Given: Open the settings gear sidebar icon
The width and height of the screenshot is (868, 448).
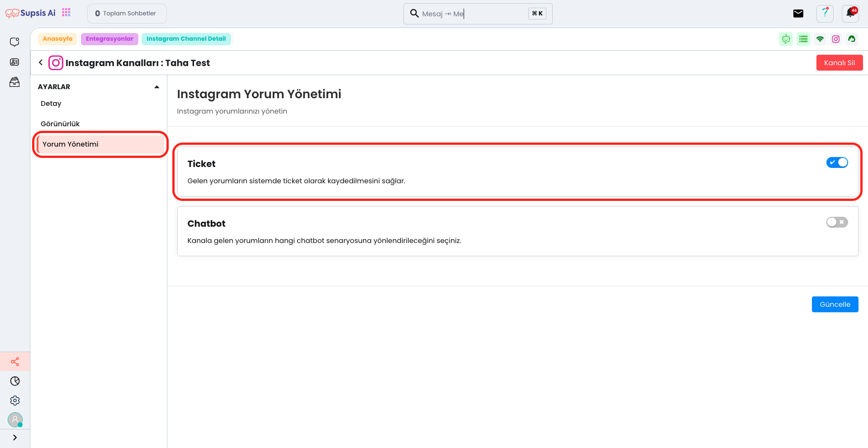Looking at the screenshot, I should click(15, 400).
